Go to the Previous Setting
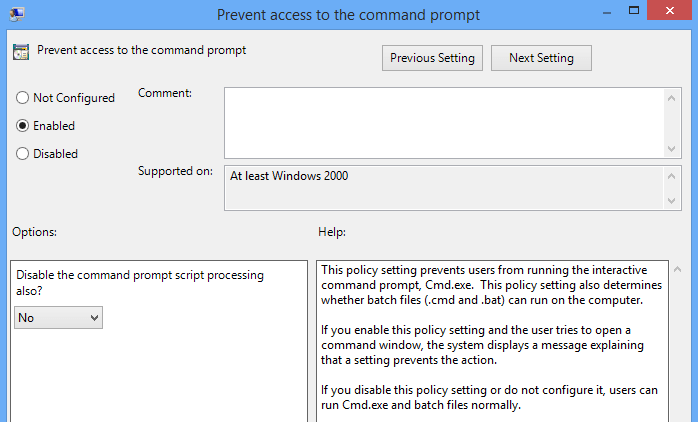Viewport: 698px width, 422px height. (433, 58)
